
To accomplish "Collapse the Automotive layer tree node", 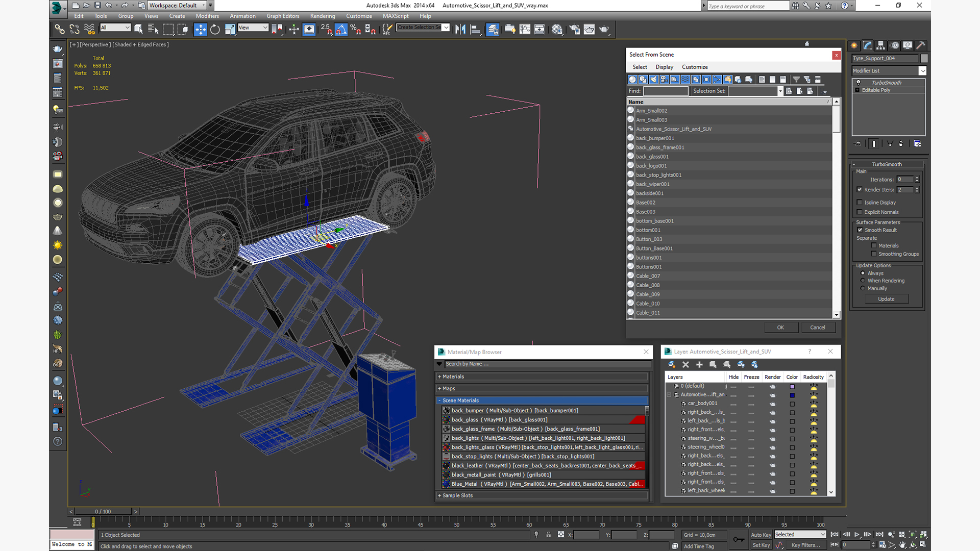I will [669, 395].
